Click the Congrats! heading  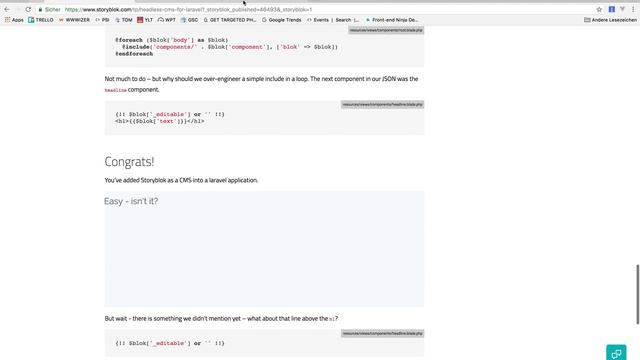point(129,162)
